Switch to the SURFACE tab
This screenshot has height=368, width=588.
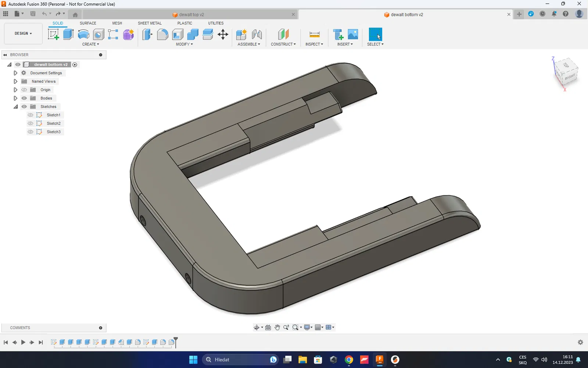coord(88,23)
